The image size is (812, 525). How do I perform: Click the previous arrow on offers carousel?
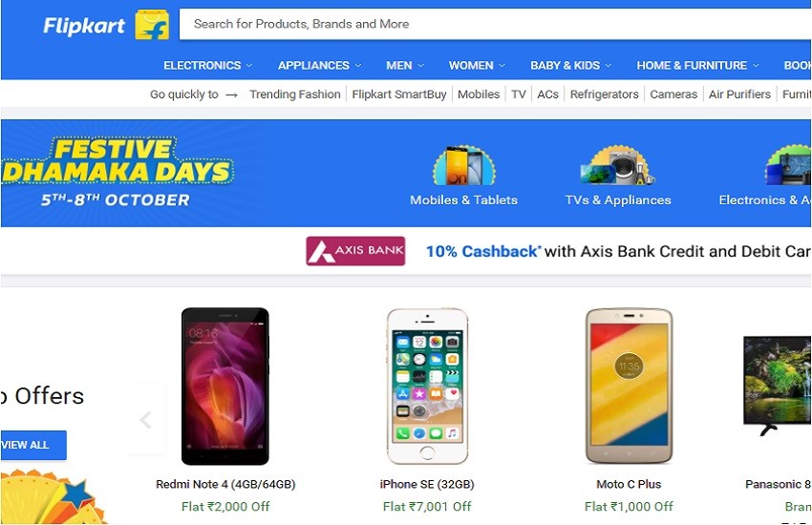tap(146, 419)
